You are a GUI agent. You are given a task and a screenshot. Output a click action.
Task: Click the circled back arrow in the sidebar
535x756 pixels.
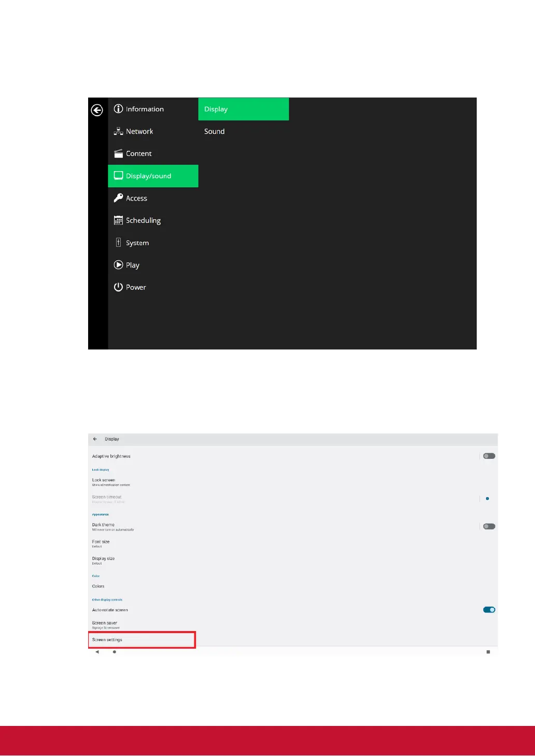(97, 110)
